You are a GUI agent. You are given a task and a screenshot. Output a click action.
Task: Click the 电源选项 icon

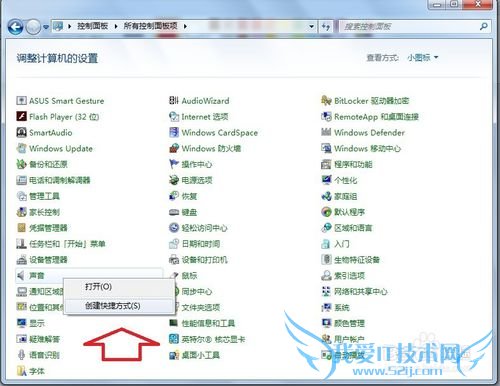(x=174, y=180)
